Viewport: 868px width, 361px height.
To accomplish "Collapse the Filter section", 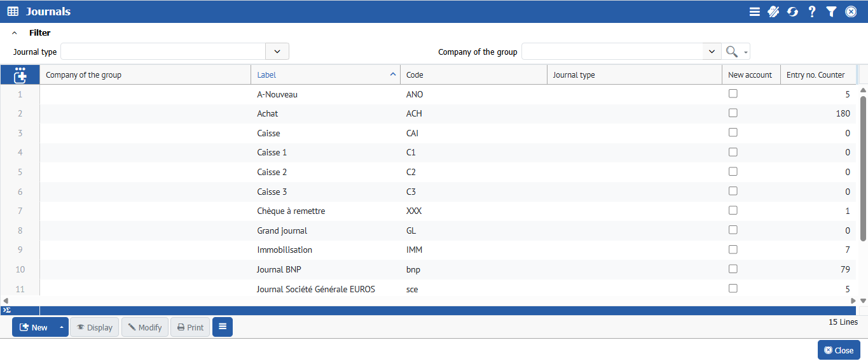I will click(15, 33).
